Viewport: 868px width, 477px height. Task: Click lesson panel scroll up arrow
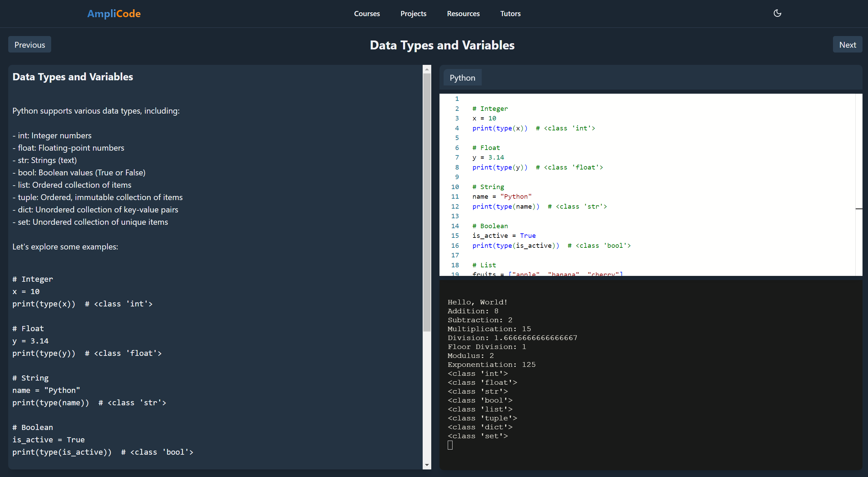click(x=427, y=69)
